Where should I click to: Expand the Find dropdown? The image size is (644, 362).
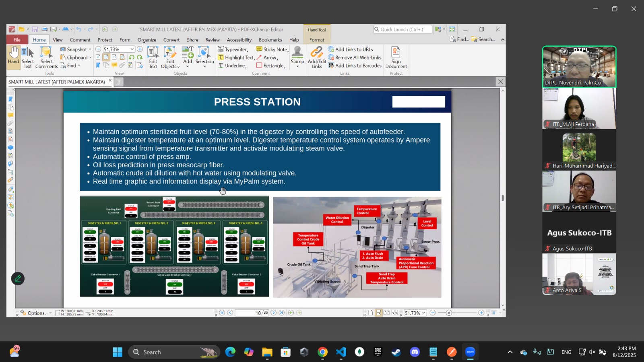(x=79, y=66)
